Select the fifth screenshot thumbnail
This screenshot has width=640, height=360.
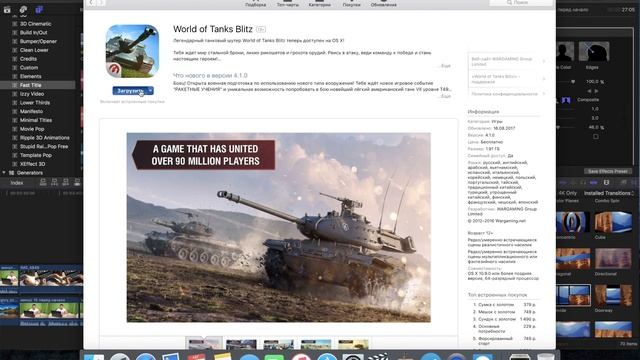coord(353,344)
